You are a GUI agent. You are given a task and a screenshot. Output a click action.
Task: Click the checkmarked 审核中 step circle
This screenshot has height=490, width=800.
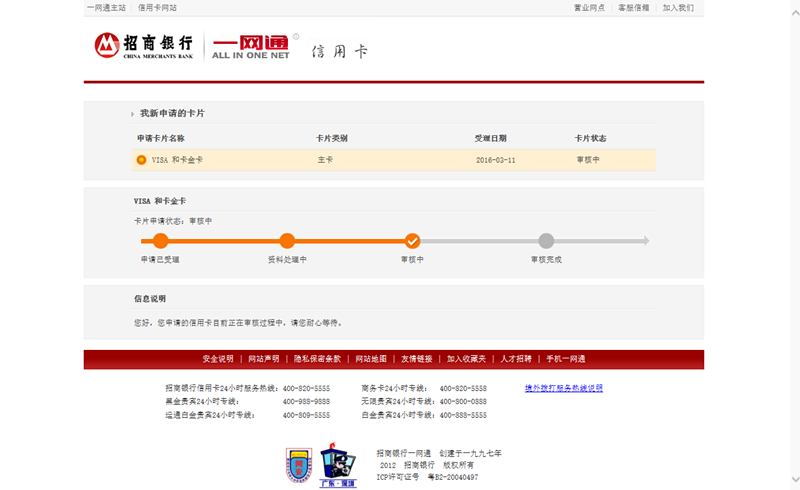click(x=412, y=240)
